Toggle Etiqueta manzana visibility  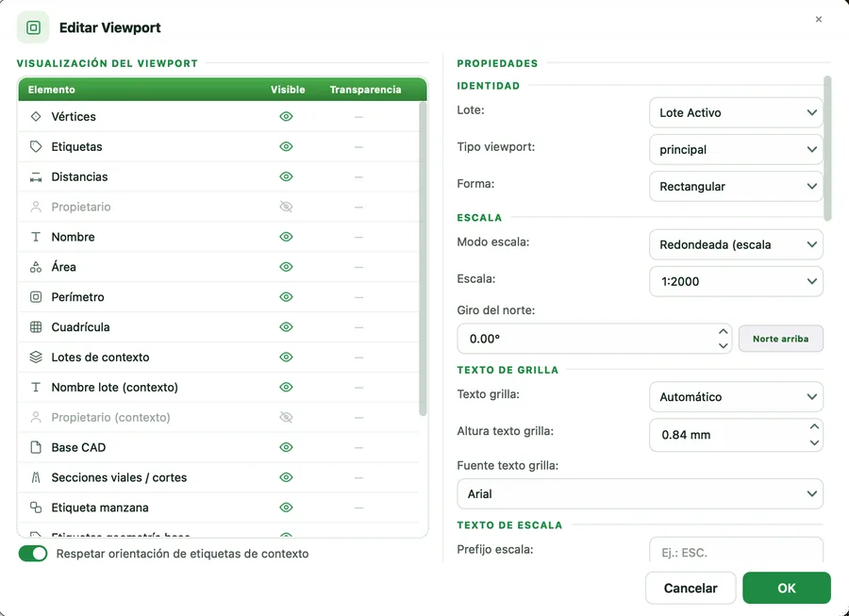pos(286,508)
